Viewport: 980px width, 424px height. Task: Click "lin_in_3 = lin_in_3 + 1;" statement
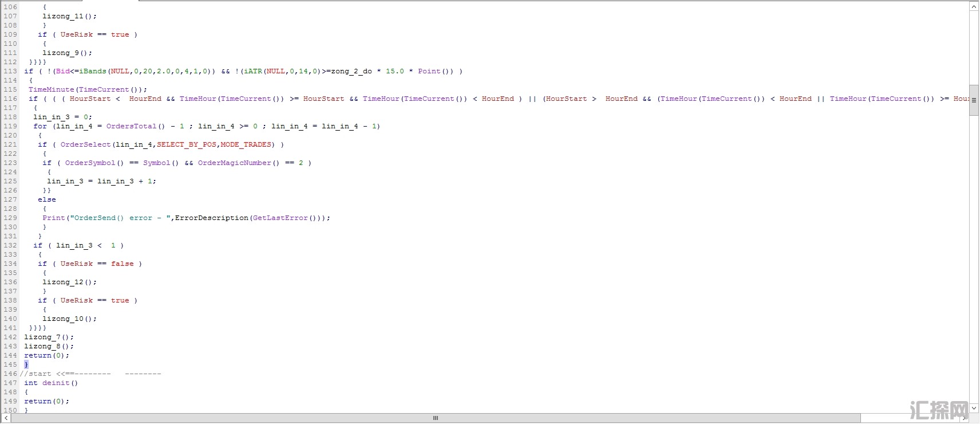[x=101, y=181]
